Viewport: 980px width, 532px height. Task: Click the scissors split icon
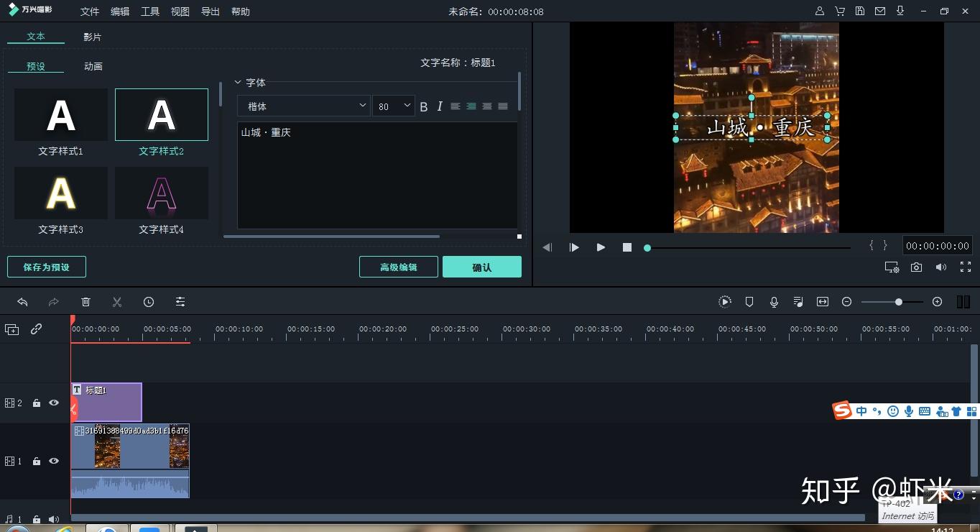pos(117,302)
